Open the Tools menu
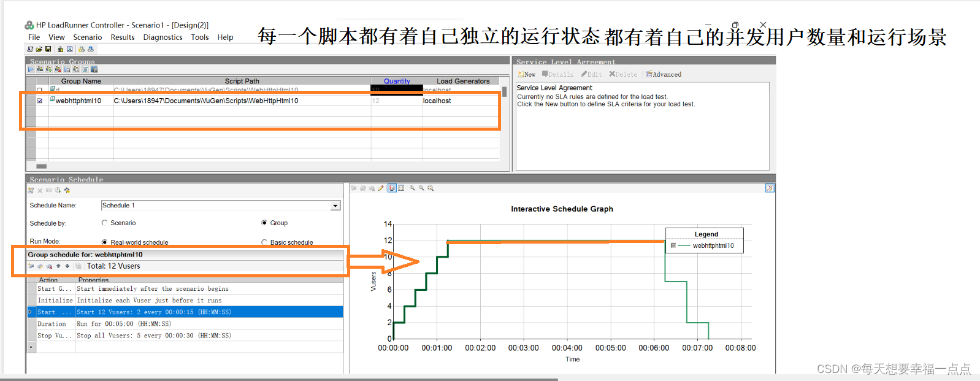 coord(200,37)
